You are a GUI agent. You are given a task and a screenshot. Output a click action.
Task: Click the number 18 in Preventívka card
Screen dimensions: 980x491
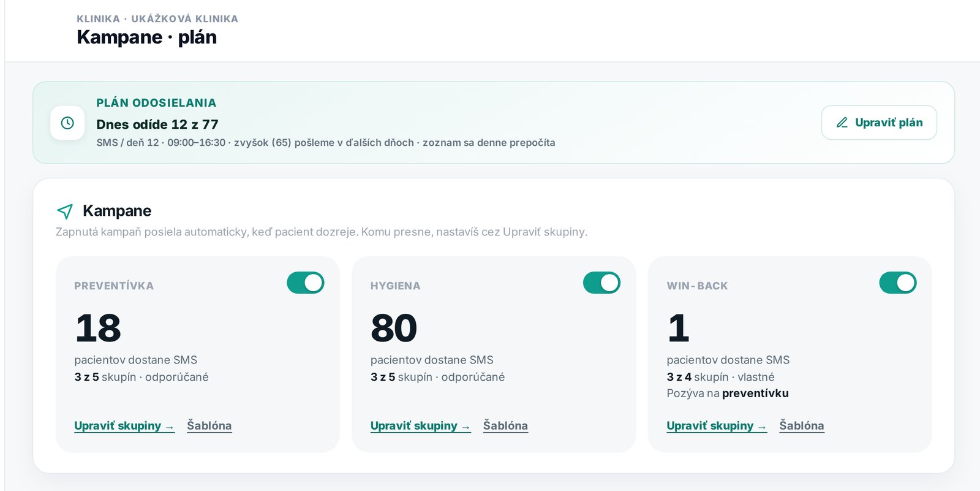(x=98, y=328)
